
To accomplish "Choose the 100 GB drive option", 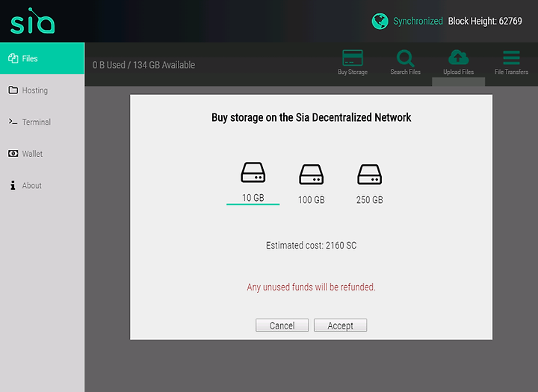I will 311,184.
